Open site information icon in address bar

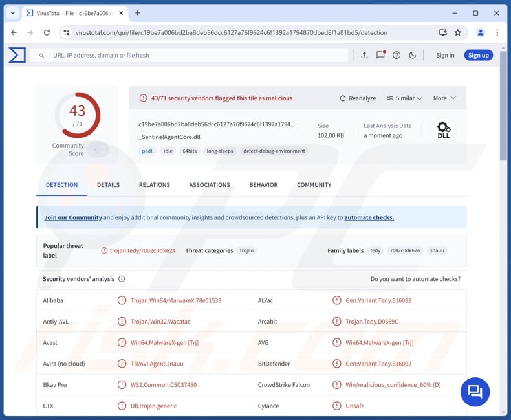point(67,32)
